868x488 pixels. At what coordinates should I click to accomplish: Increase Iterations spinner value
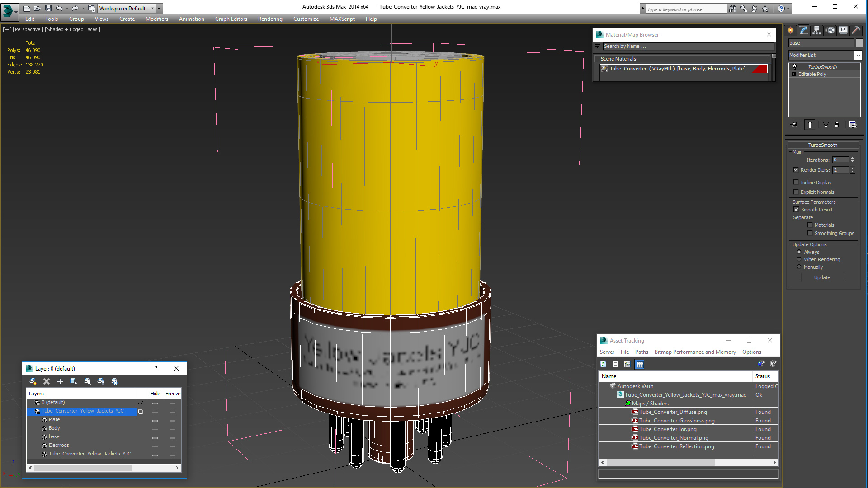click(853, 158)
